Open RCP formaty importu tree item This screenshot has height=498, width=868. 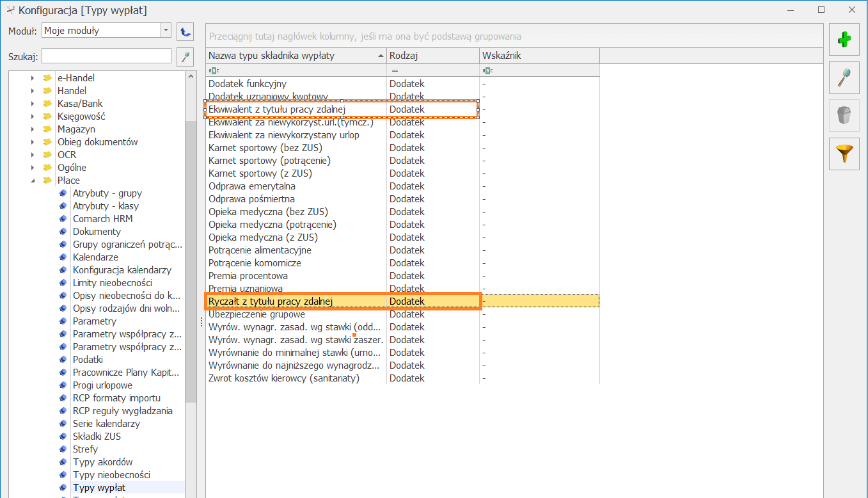tap(116, 398)
